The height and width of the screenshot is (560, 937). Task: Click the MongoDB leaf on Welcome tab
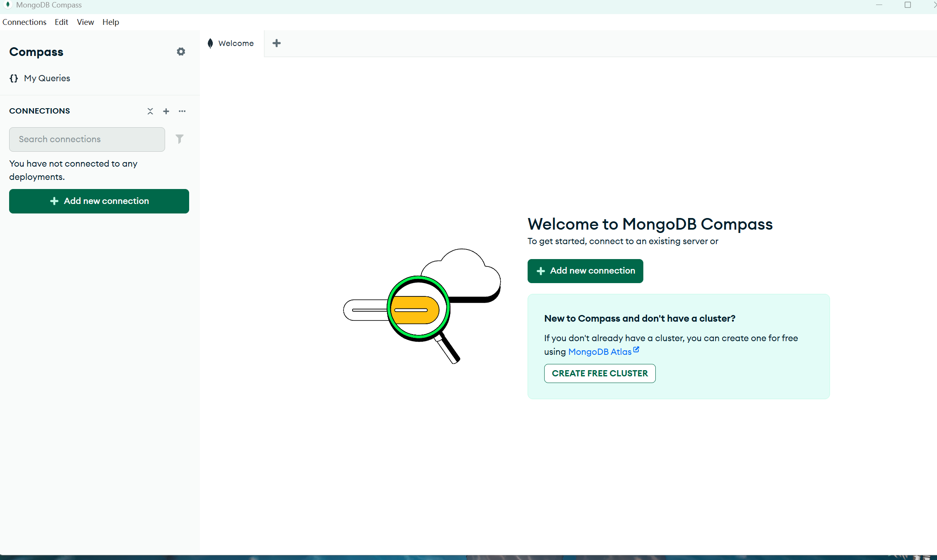point(210,43)
